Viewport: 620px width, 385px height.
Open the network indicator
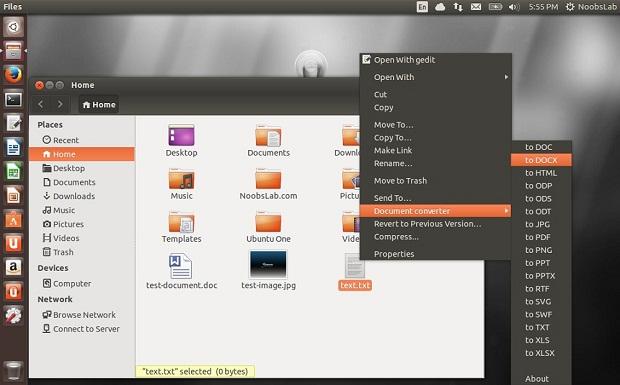[458, 7]
